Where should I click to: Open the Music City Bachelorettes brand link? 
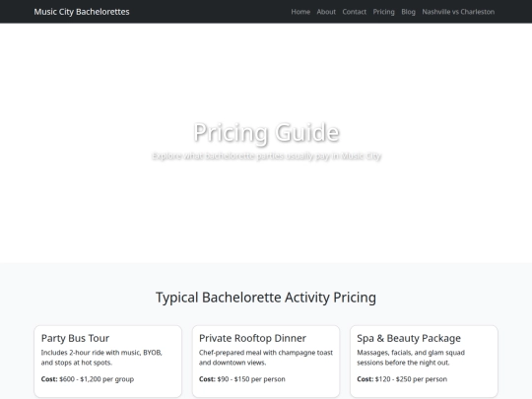pyautogui.click(x=82, y=12)
